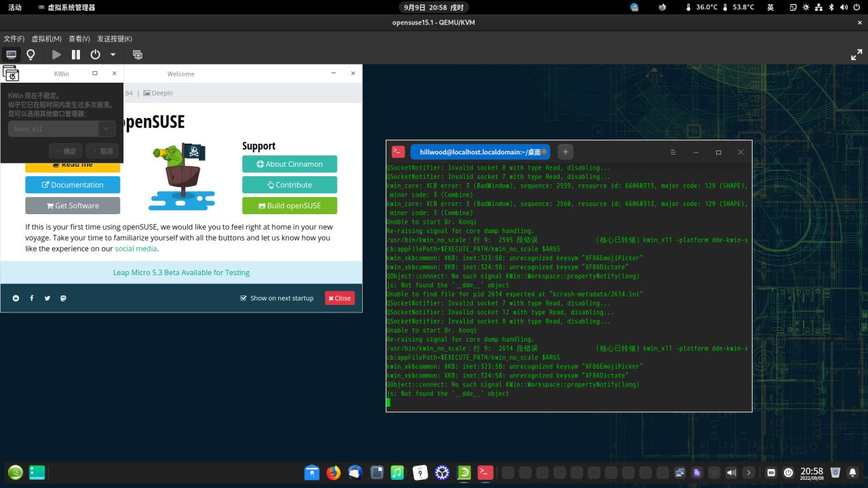Open the Leap Micro 5.3 Beta link
The image size is (868, 488).
pos(181,271)
